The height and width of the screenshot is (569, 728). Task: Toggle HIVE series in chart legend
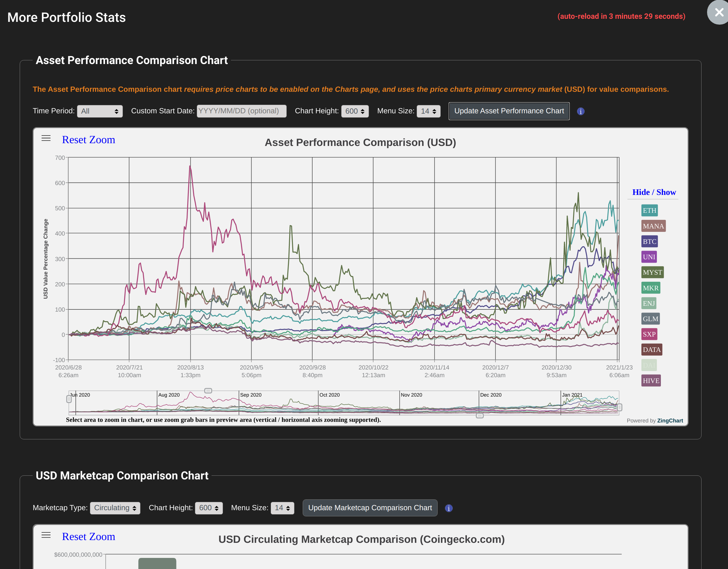[651, 381]
